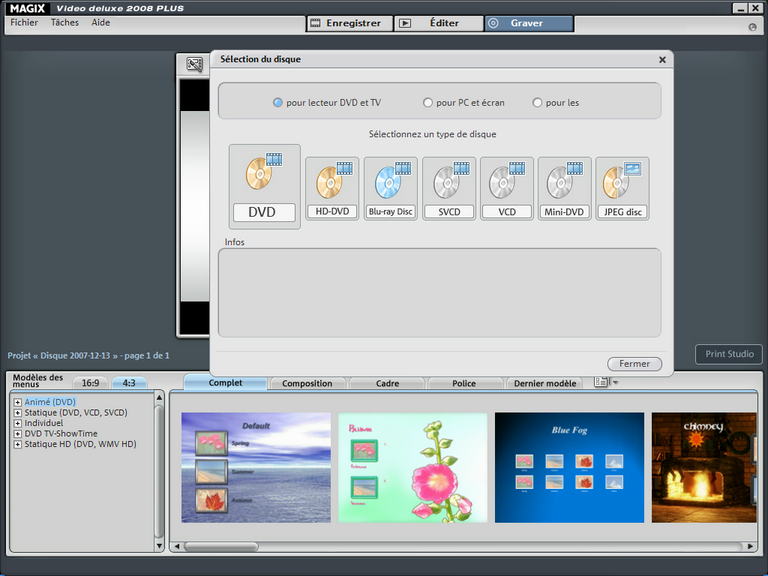Open Print Studio
Viewport: 768px width, 576px height.
point(729,354)
